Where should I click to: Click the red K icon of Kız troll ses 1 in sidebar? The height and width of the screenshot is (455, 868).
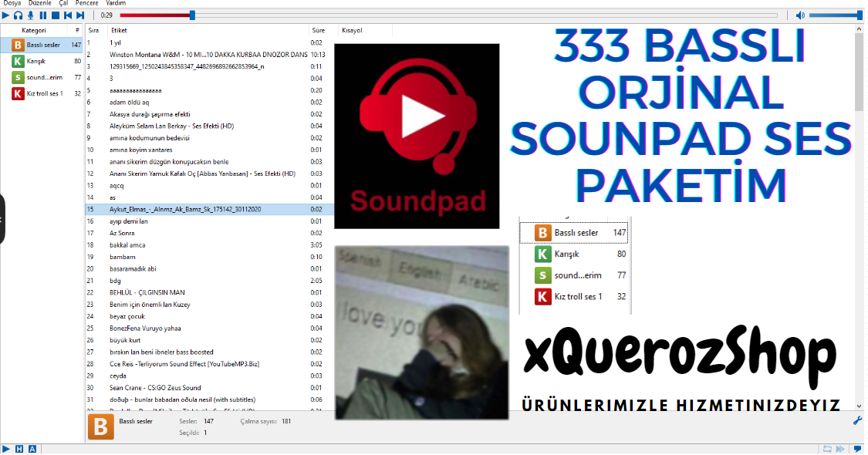18,93
